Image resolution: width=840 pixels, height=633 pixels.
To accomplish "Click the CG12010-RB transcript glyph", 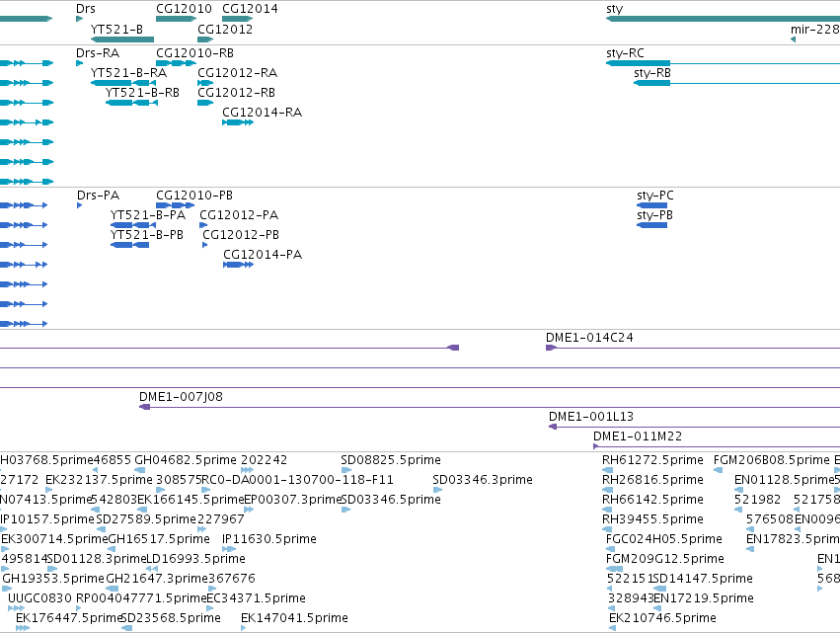I will [177, 63].
